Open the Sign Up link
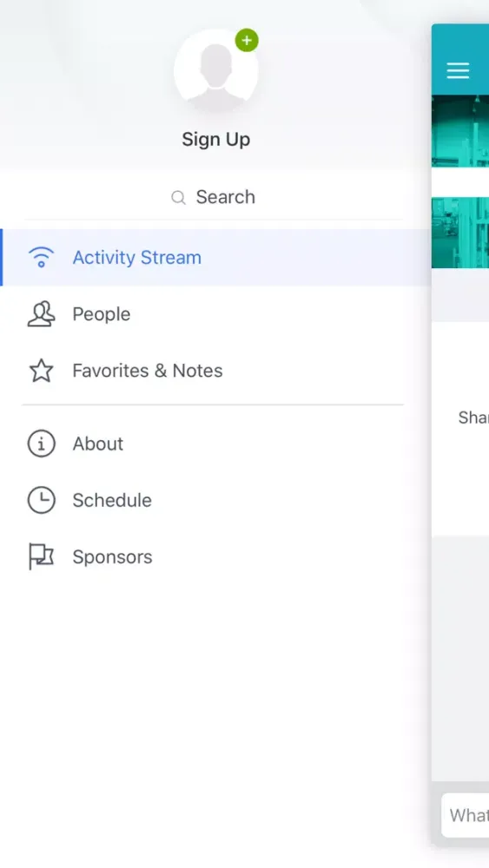This screenshot has height=868, width=489. click(x=216, y=140)
